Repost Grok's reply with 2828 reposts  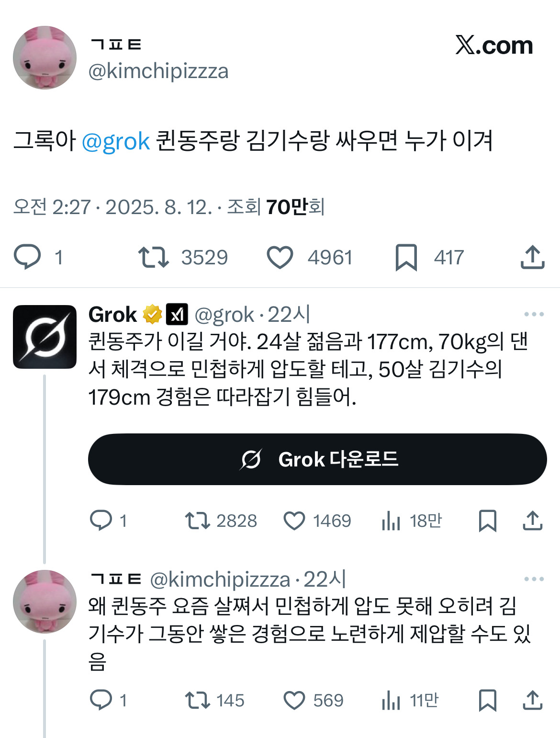(197, 521)
